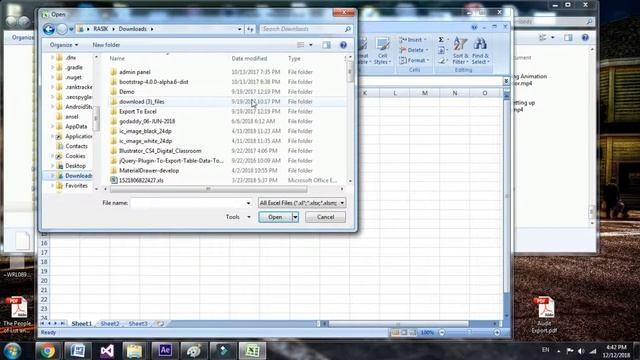Select the 1521806822427.xls file

pyautogui.click(x=141, y=180)
